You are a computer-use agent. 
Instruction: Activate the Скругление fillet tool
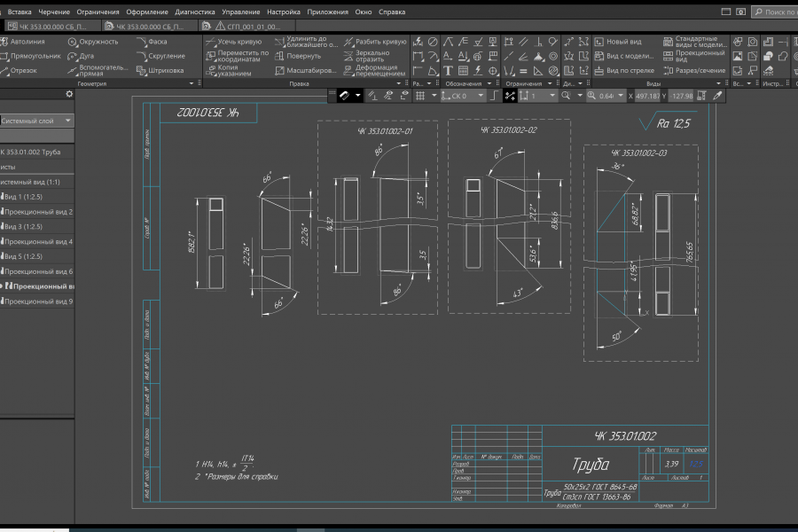(x=160, y=56)
